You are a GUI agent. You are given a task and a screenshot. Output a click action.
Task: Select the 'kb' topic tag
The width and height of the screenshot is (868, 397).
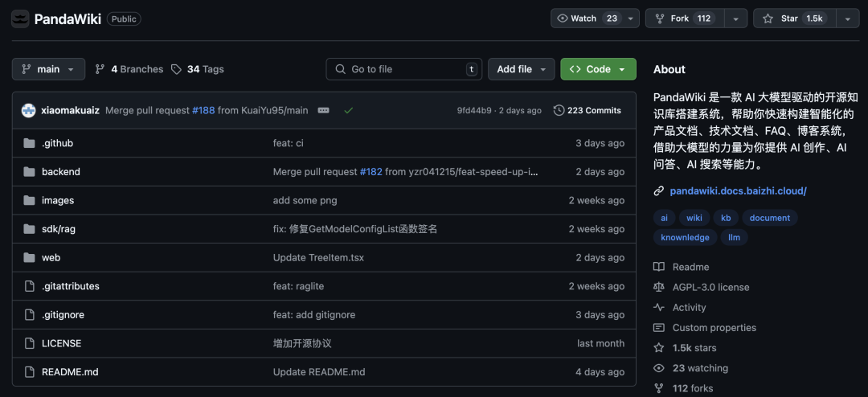pos(726,218)
